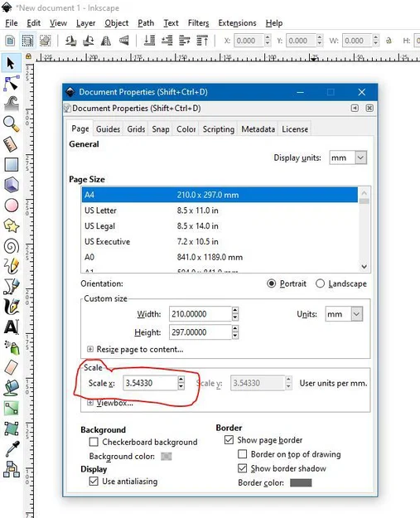The width and height of the screenshot is (420, 518).
Task: Select the Circle/Ellipse tool
Action: pyautogui.click(x=12, y=206)
